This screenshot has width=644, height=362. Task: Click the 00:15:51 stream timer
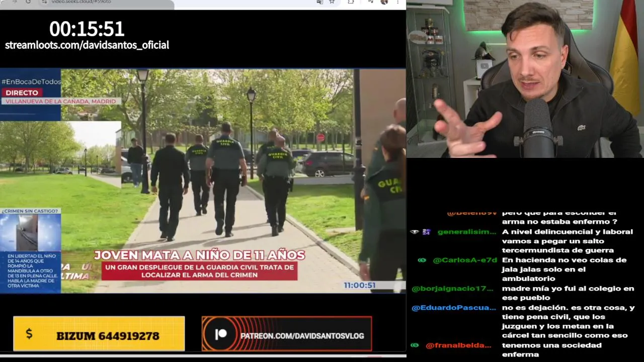87,29
